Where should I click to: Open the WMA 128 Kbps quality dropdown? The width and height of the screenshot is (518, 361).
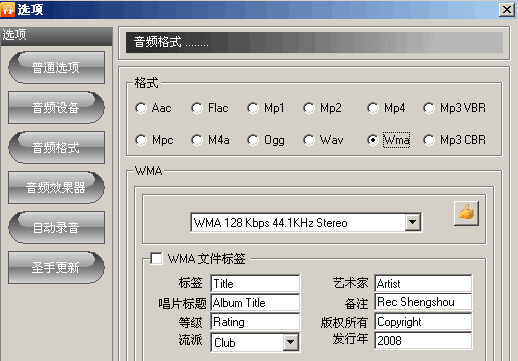coord(412,222)
